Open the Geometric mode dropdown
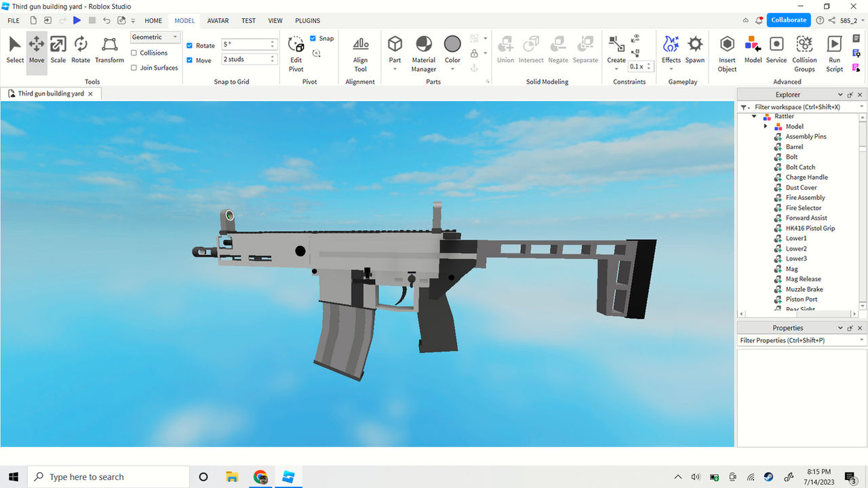 click(x=155, y=37)
